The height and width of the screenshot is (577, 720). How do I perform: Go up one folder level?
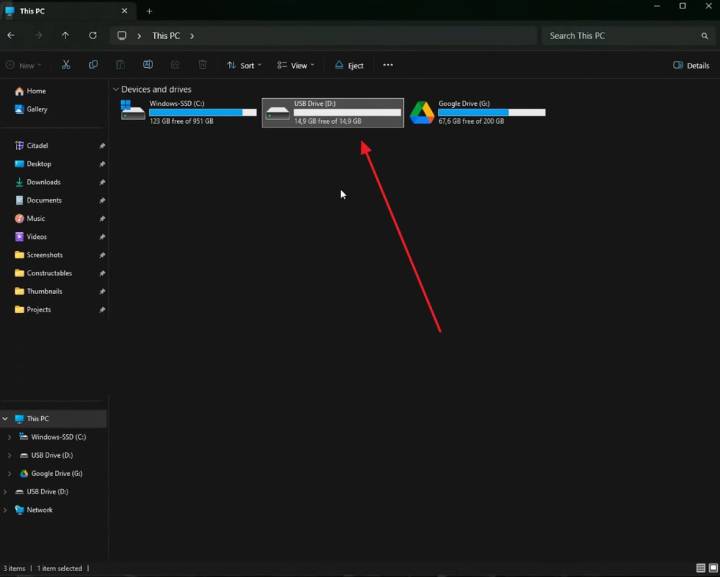(65, 35)
